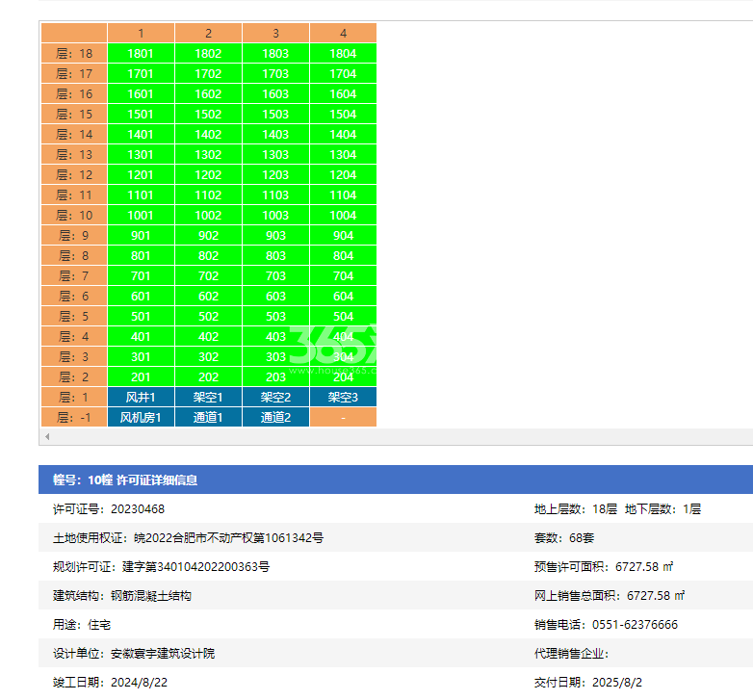
Task: Click delivery date 2025/8/2
Action: [617, 683]
